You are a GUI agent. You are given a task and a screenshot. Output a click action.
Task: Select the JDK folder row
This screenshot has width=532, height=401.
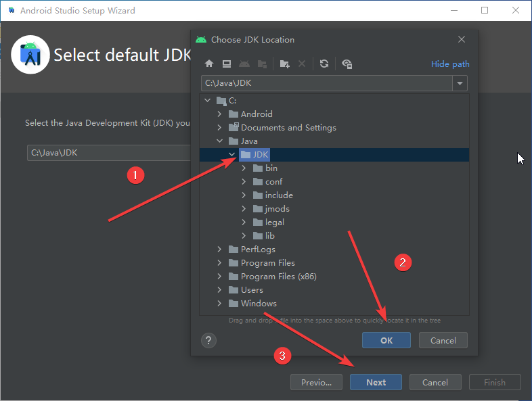(334, 155)
